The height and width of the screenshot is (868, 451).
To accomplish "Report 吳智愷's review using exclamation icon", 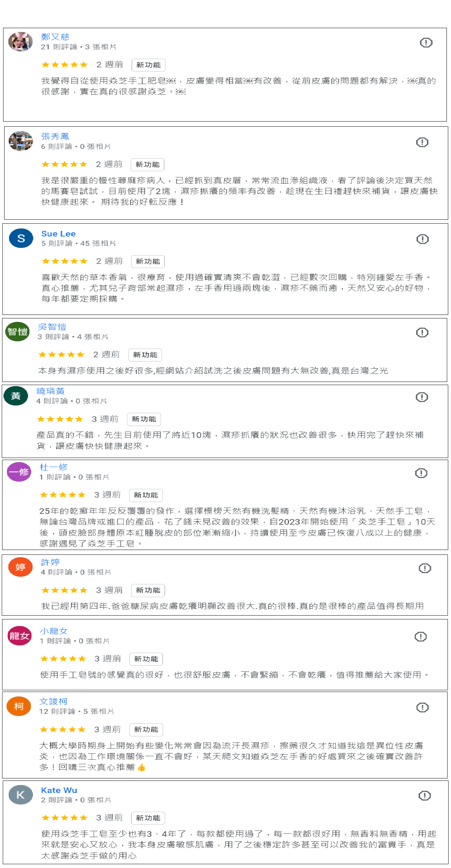I will coord(422,333).
